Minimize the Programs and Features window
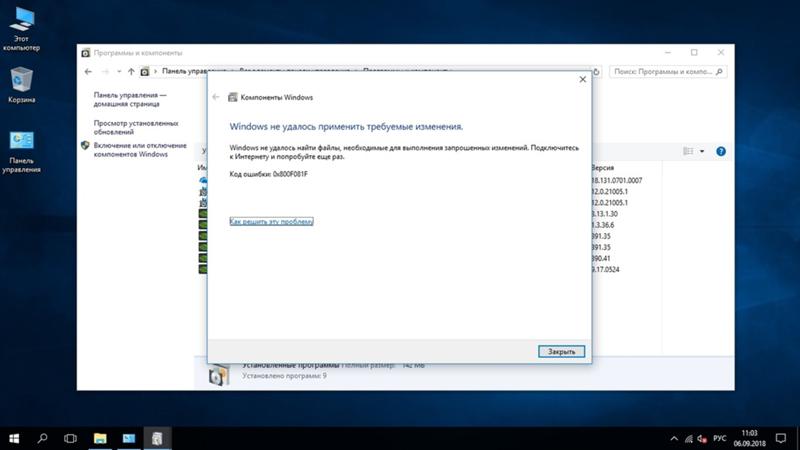This screenshot has width=800, height=450. pyautogui.click(x=668, y=53)
